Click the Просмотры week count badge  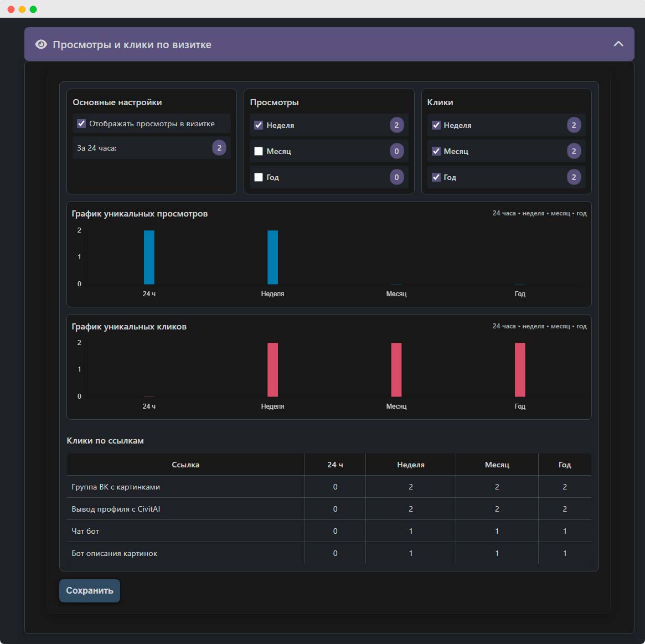point(396,125)
